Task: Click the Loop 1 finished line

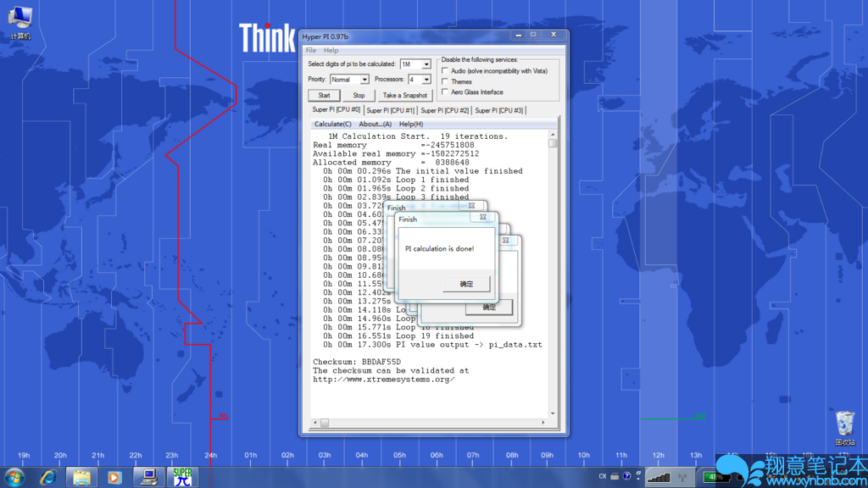Action: pos(397,180)
